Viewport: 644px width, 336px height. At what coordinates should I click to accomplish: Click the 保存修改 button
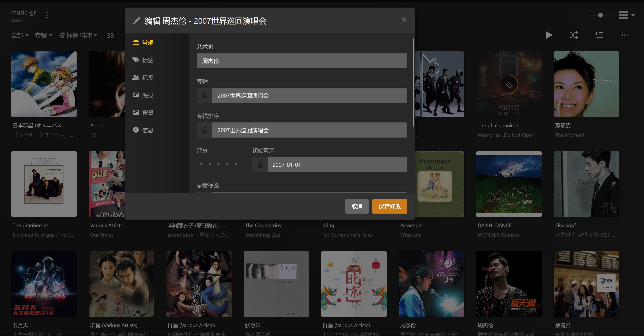(x=389, y=207)
